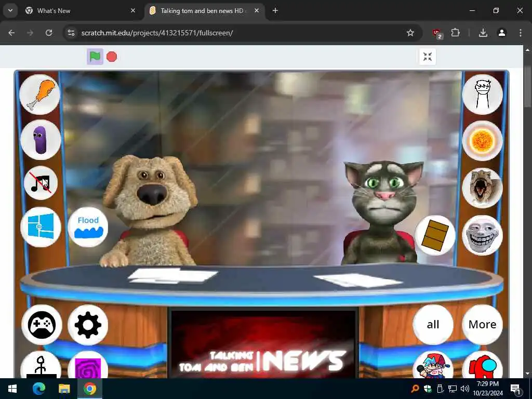The height and width of the screenshot is (399, 532).
Task: Open the volume speaker tray icon
Action: (x=465, y=389)
